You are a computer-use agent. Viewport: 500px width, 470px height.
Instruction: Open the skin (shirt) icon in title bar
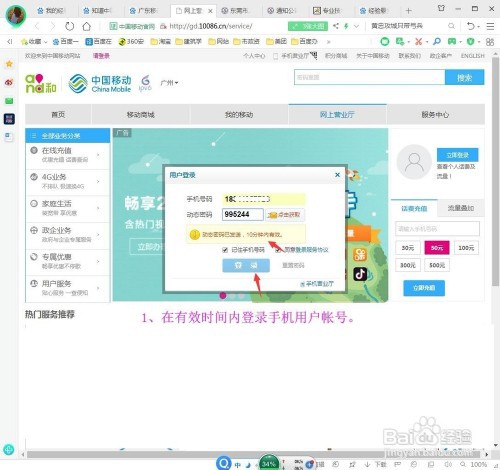(x=441, y=8)
